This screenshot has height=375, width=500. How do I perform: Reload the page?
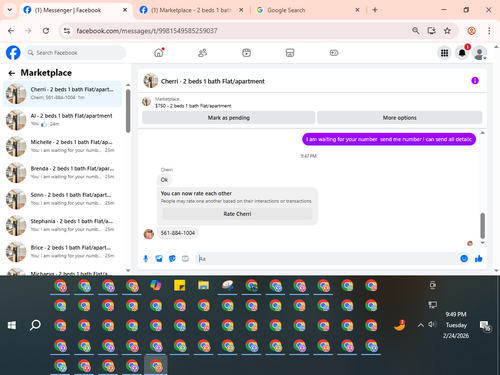click(x=46, y=31)
